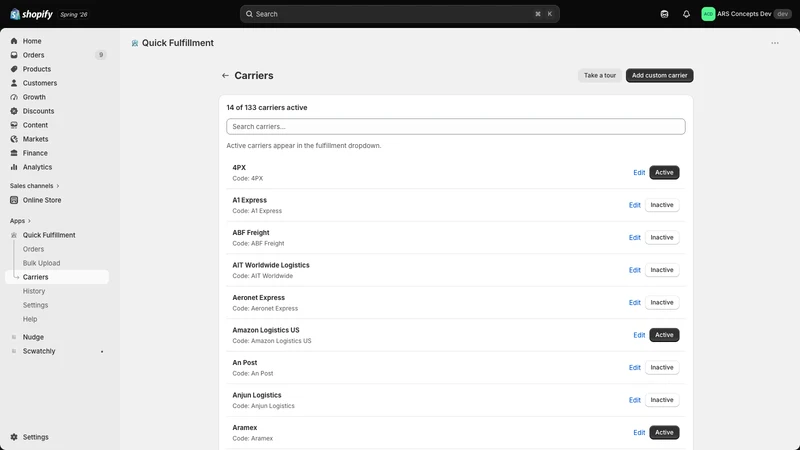800x450 pixels.
Task: Click the Discounts badge icon
Action: point(14,111)
